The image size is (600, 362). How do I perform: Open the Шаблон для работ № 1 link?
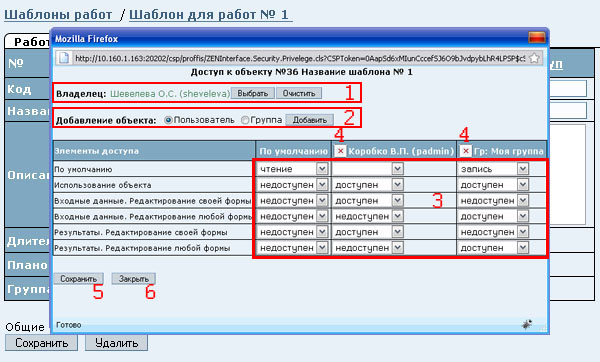tap(211, 15)
